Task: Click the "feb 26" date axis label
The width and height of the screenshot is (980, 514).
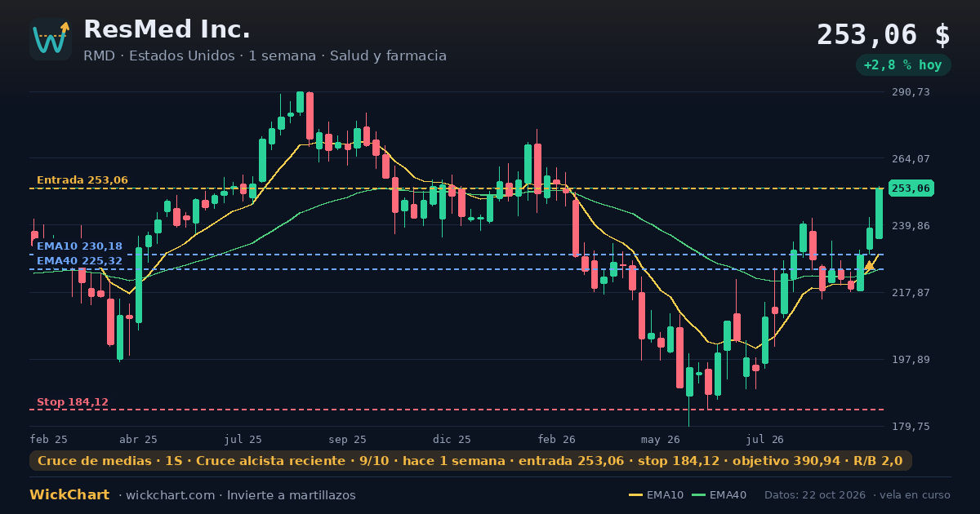Action: tap(557, 439)
